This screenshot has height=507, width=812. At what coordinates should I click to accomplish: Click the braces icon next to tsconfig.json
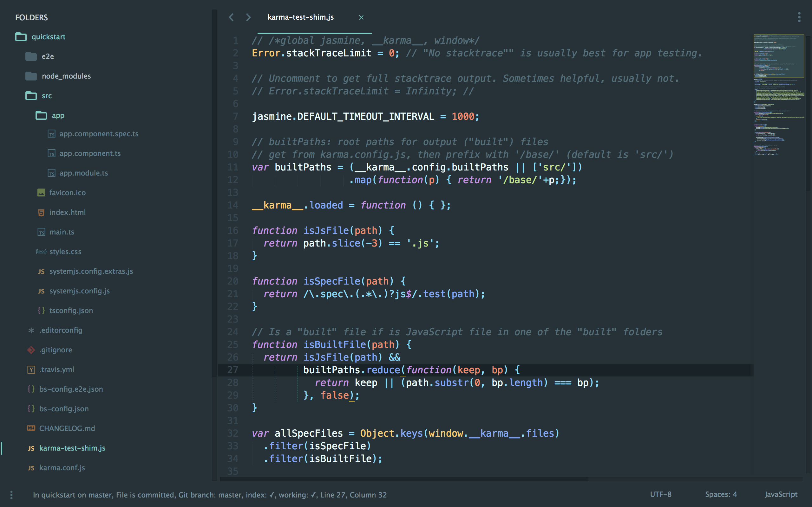[x=41, y=310]
